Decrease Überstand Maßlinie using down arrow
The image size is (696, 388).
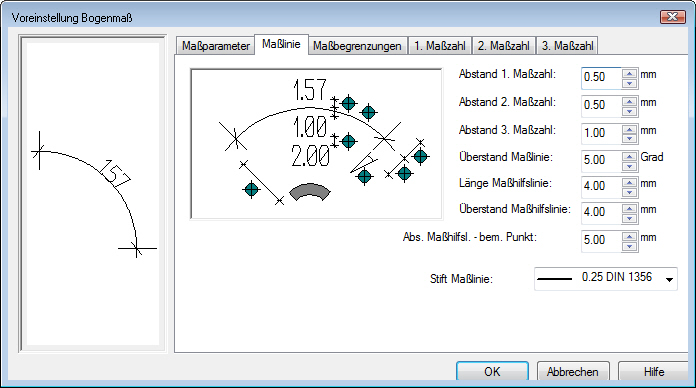(x=629, y=166)
